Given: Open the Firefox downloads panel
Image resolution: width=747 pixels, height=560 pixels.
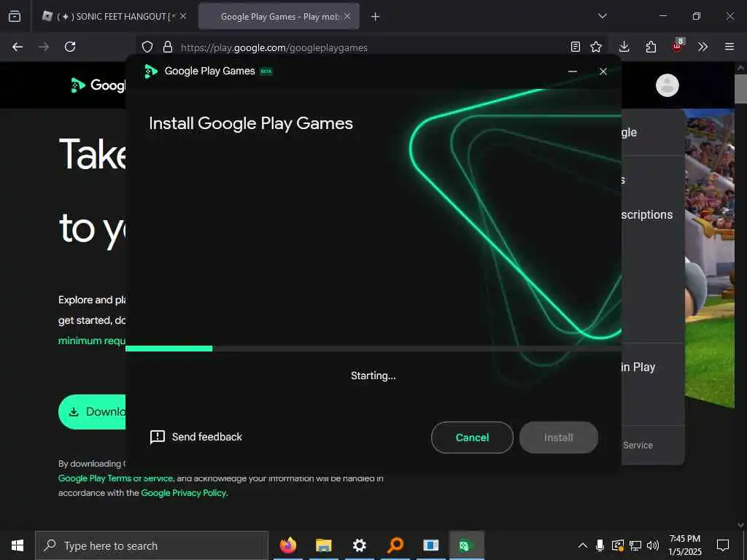Looking at the screenshot, I should point(624,47).
